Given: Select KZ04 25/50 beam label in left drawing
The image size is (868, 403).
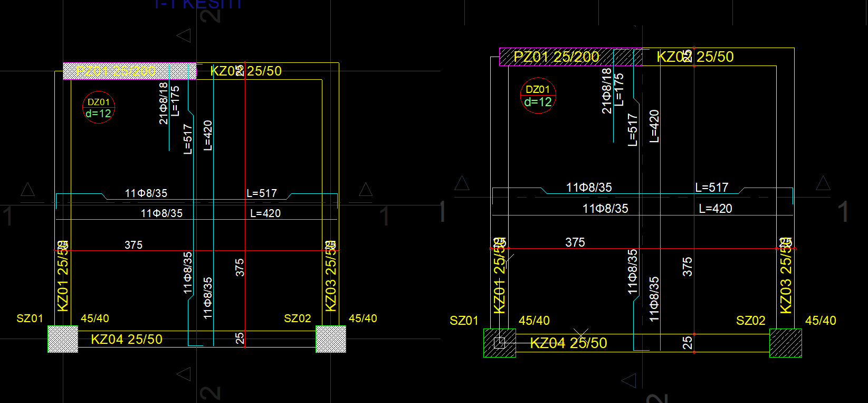Looking at the screenshot, I should [x=127, y=339].
